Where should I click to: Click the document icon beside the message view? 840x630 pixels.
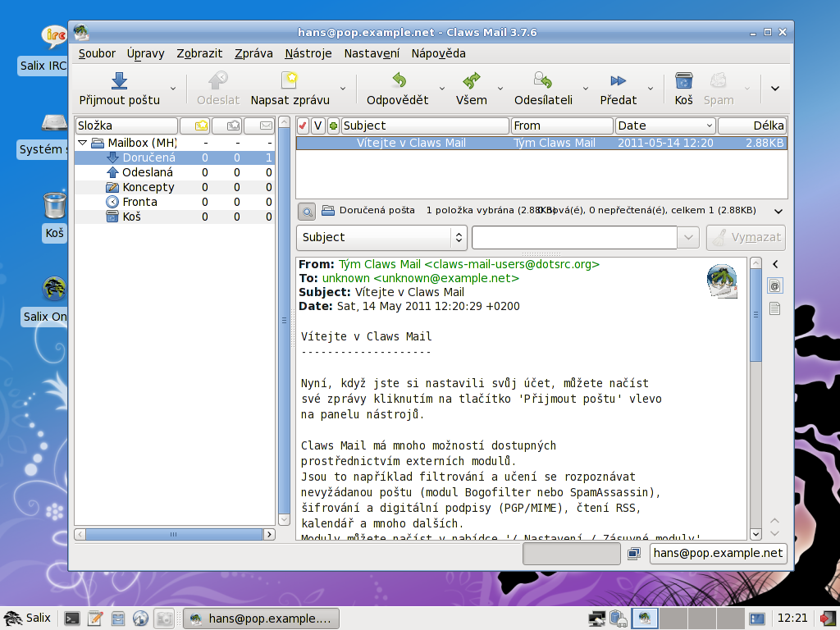click(x=774, y=308)
